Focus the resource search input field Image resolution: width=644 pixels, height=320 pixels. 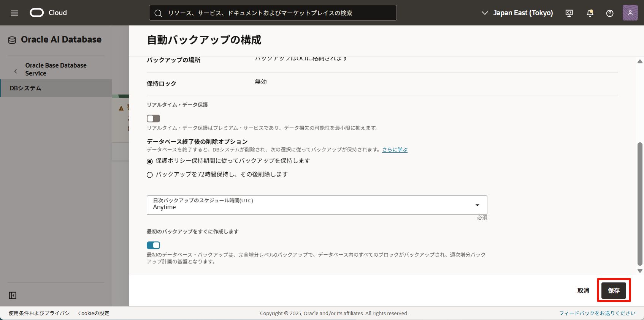click(x=273, y=13)
